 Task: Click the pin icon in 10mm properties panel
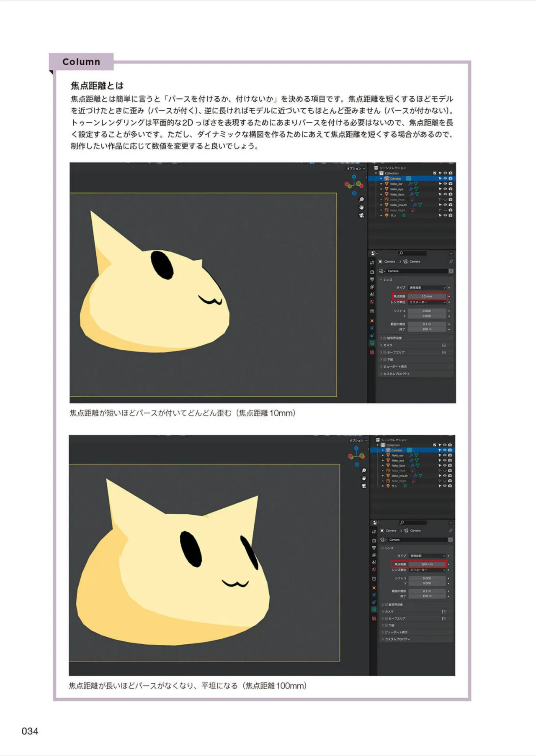pyautogui.click(x=451, y=261)
